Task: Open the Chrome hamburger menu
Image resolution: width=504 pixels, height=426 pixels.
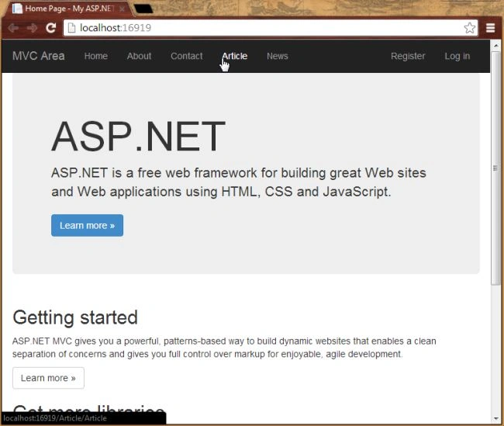Action: pos(490,28)
